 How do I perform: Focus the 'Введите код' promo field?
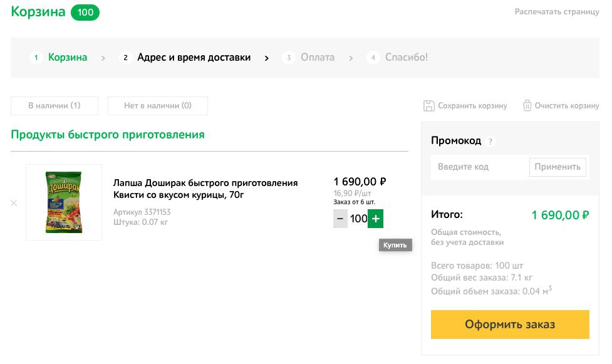coord(480,167)
